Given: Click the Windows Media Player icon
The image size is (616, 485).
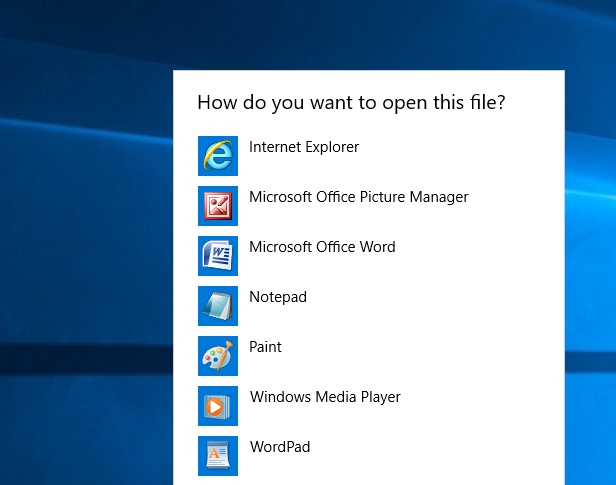Looking at the screenshot, I should tap(218, 406).
